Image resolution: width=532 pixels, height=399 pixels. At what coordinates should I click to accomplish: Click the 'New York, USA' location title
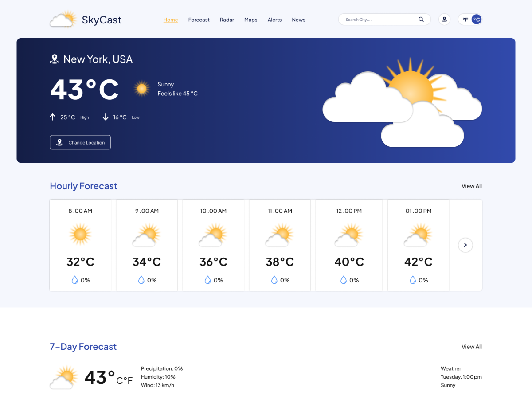(x=98, y=59)
